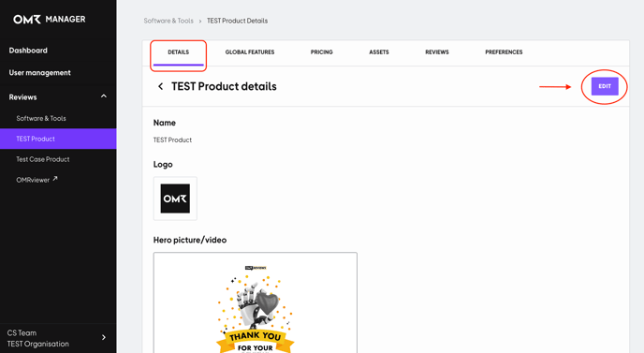Click the OMR logo thumbnail
This screenshot has width=644, height=353.
coord(175,199)
